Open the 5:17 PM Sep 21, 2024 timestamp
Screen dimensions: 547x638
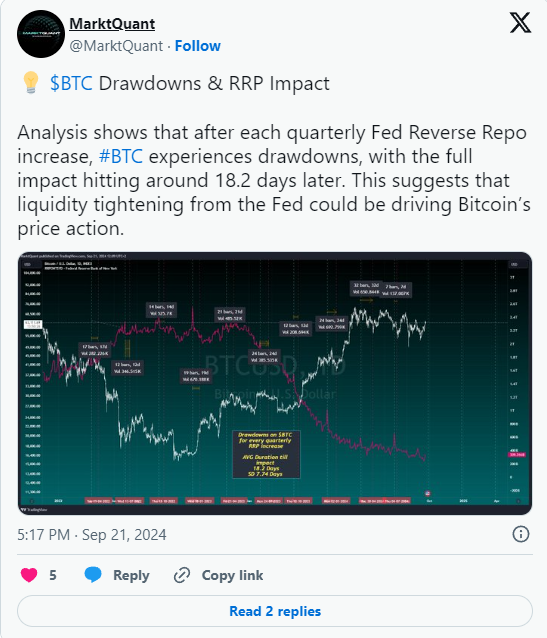point(92,535)
